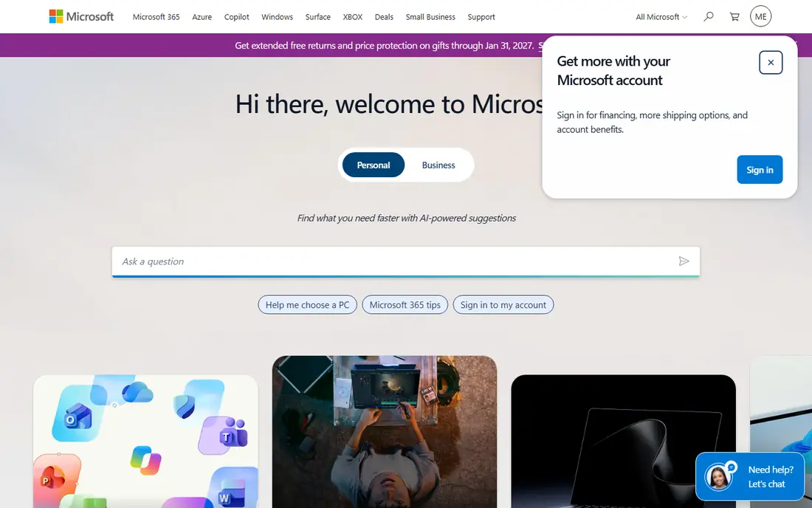Click Sign in to my account chip
Image resolution: width=812 pixels, height=508 pixels.
(x=503, y=305)
